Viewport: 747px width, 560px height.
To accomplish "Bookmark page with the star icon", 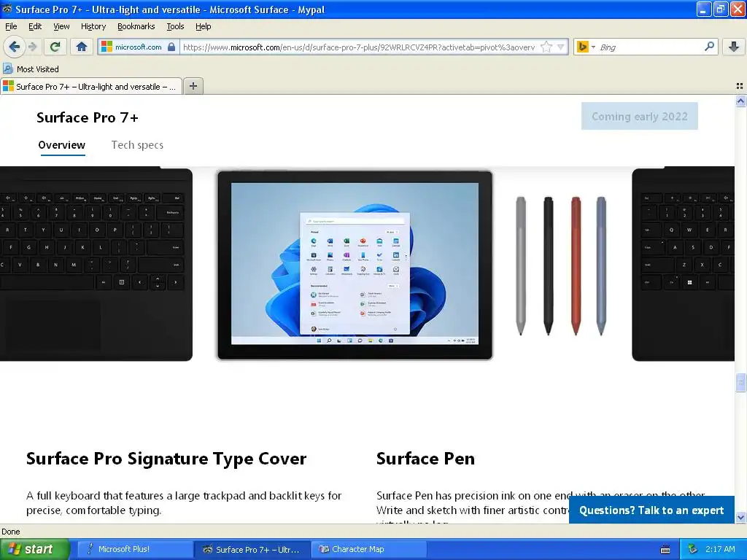I will coord(546,47).
